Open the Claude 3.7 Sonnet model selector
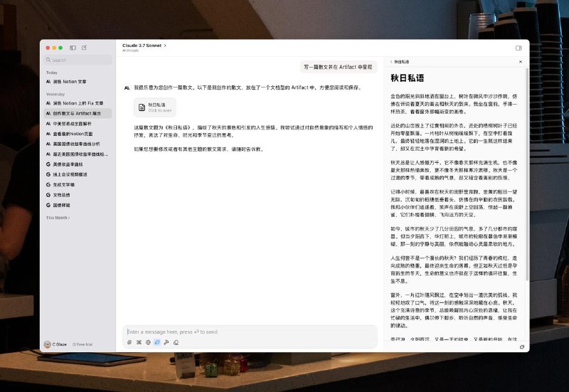This screenshot has height=392, width=569. pos(144,45)
